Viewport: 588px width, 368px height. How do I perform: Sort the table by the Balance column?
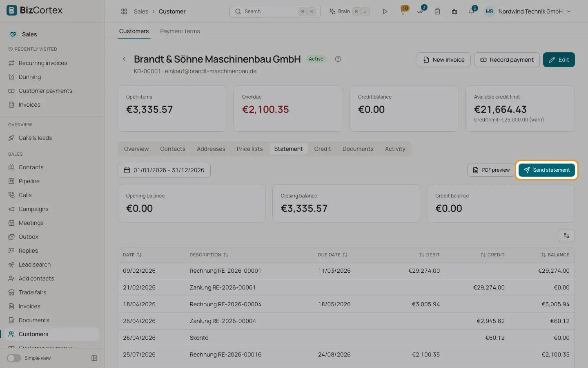(x=555, y=255)
